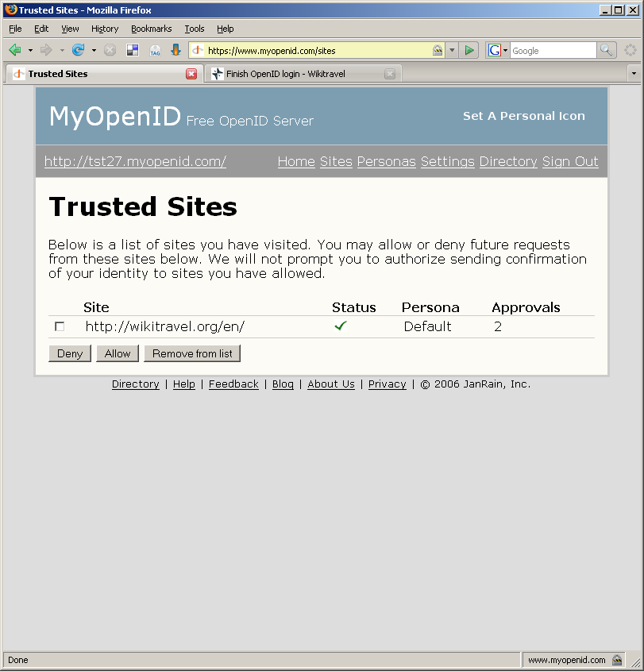The height and width of the screenshot is (671, 644).
Task: Click the Forward arrow button
Action: 46,50
